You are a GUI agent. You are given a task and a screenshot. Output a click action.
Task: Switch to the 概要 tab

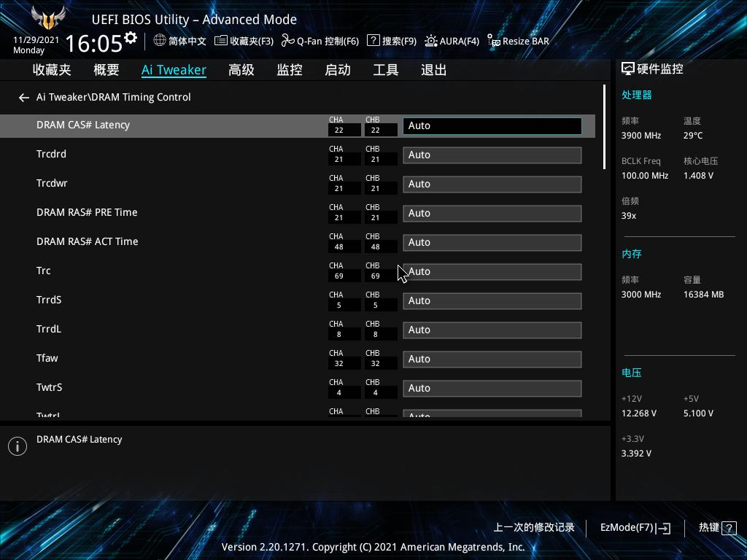(107, 70)
